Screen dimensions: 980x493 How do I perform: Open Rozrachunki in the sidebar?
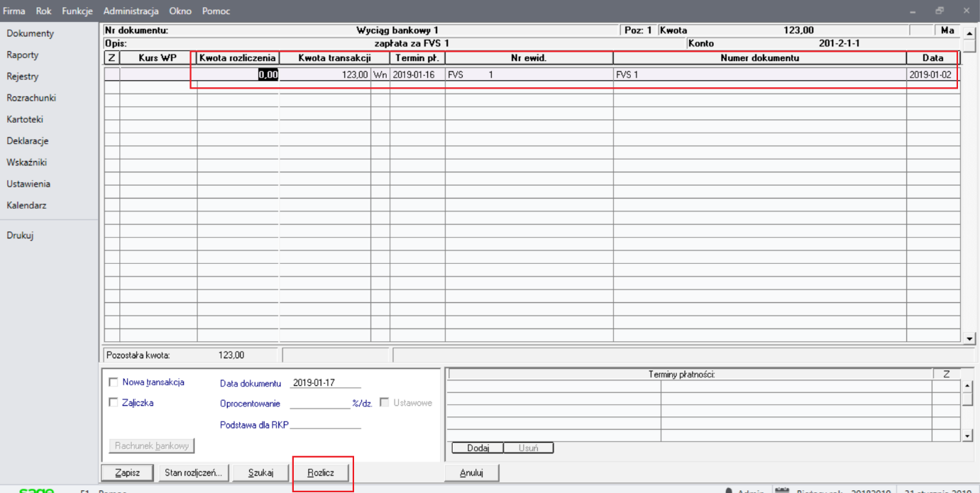point(31,98)
